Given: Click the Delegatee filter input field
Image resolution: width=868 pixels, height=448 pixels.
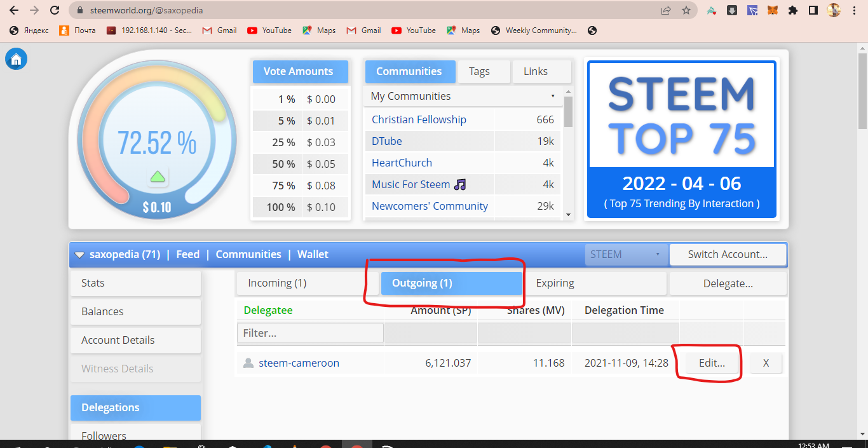Looking at the screenshot, I should coord(310,333).
